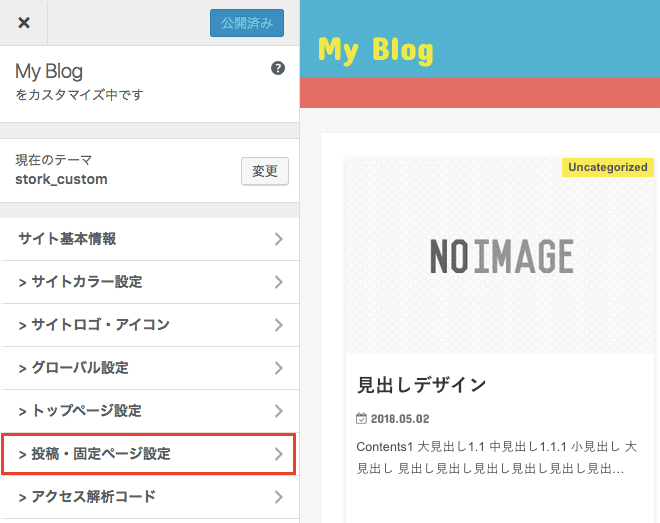Image resolution: width=660 pixels, height=523 pixels.
Task: Click the 変更 theme change button
Action: [265, 171]
